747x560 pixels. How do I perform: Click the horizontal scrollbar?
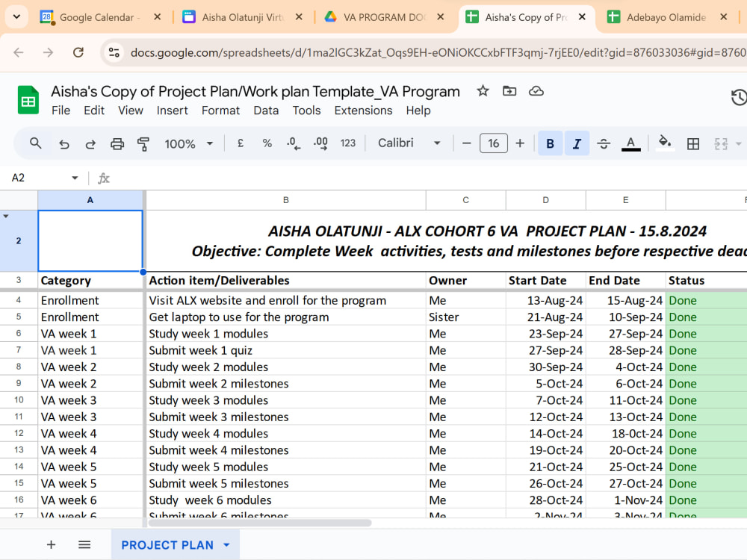point(260,523)
